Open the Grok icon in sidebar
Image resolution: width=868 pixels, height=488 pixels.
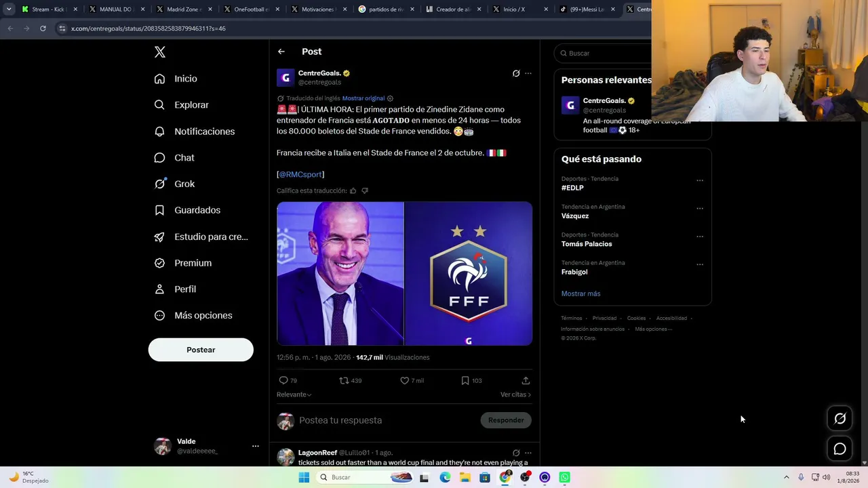click(x=159, y=184)
